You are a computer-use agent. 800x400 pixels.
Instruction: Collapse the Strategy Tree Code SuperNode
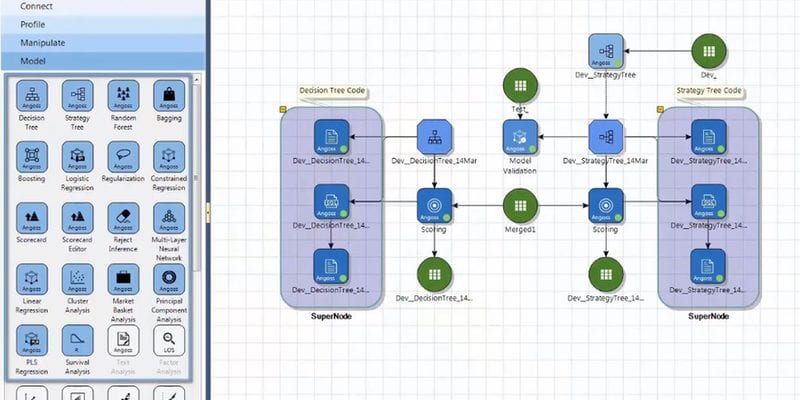[660, 109]
